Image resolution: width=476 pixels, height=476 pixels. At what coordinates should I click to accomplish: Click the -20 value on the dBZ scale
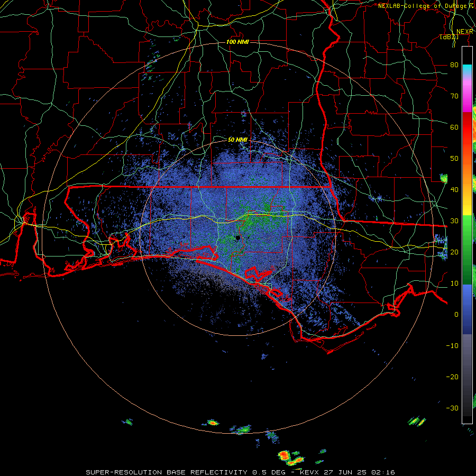(452, 377)
